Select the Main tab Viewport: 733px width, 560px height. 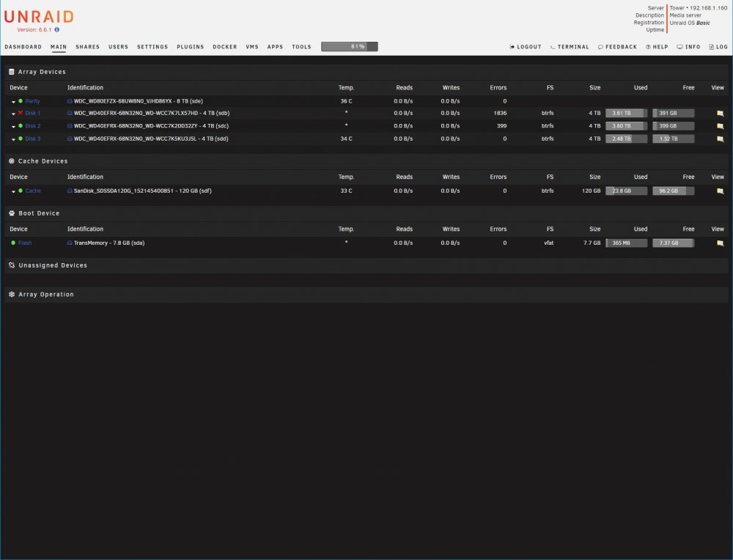coord(59,47)
